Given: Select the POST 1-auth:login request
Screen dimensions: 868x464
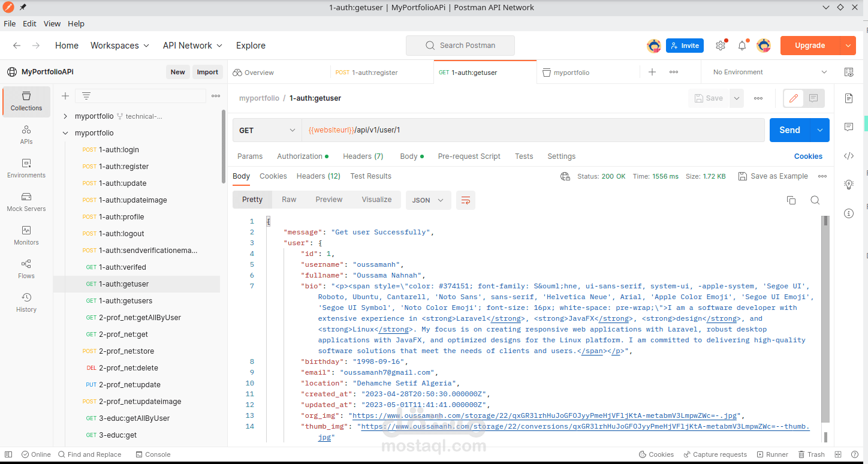Looking at the screenshot, I should click(x=136, y=150).
